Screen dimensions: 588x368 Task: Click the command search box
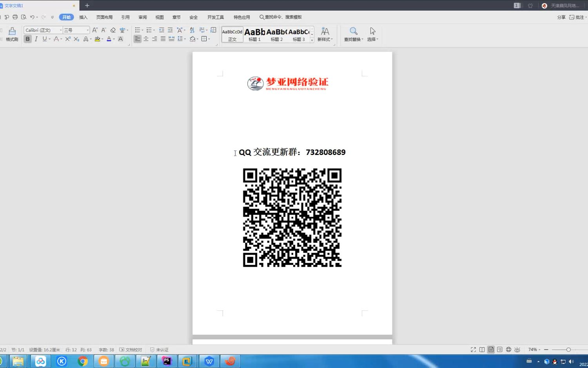[x=281, y=17]
